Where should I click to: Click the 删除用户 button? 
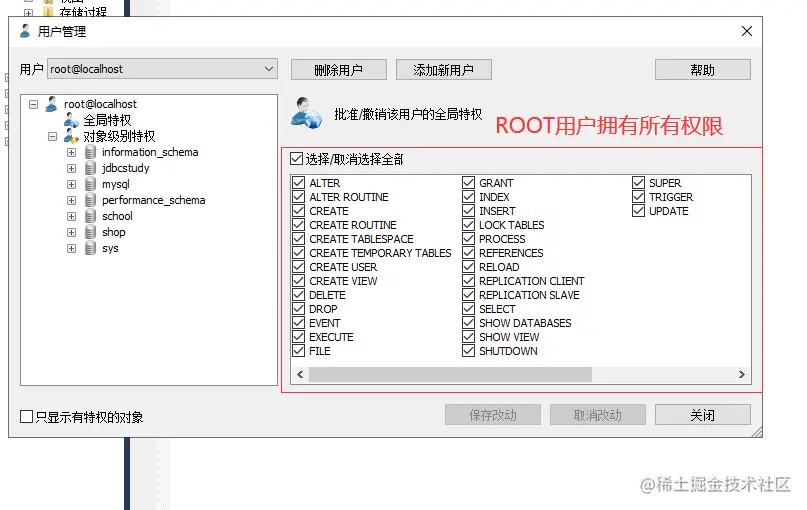pos(339,69)
